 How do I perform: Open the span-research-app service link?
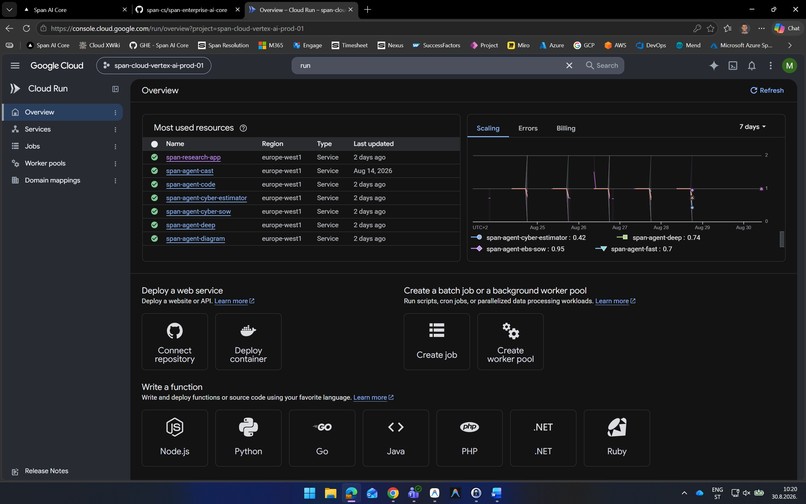[193, 157]
